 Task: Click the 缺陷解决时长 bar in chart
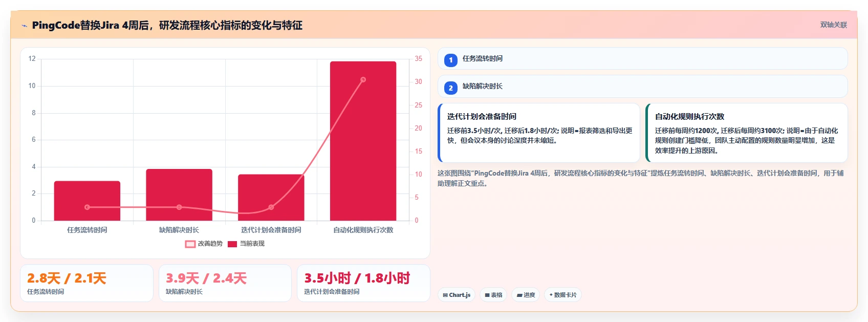coord(179,195)
